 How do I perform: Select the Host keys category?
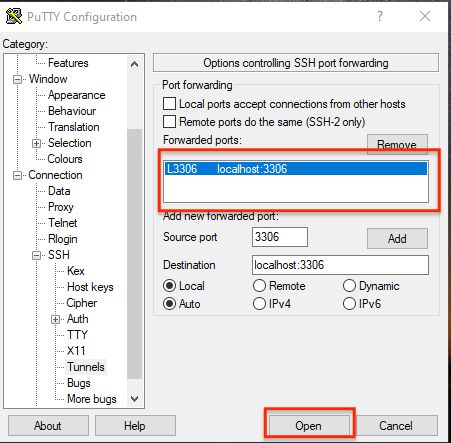tap(90, 287)
